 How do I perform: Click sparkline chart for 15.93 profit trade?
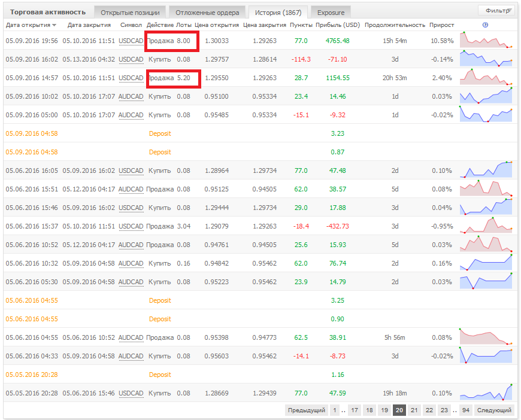486,244
